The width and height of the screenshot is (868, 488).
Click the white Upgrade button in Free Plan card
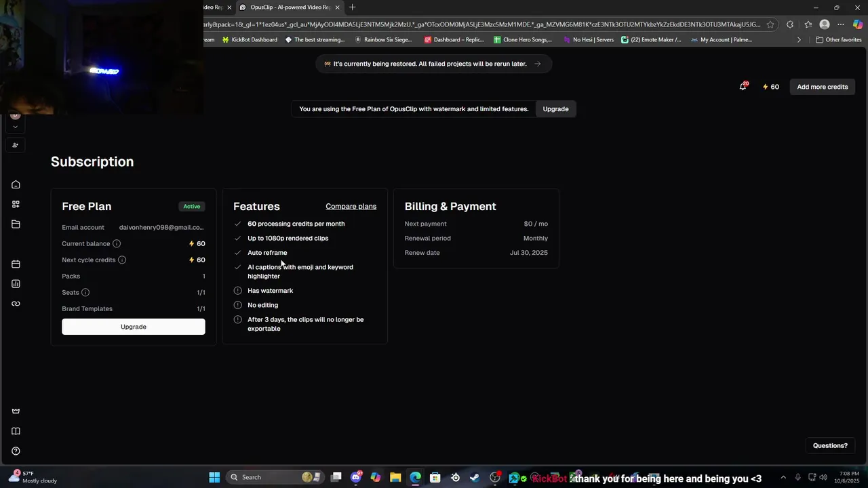134,327
